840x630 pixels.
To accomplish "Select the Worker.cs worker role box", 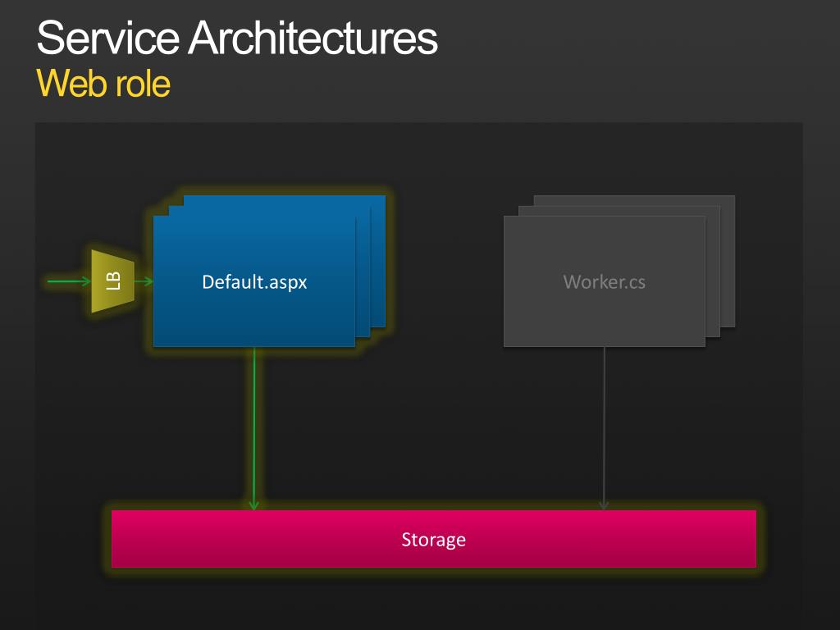I will pyautogui.click(x=605, y=282).
